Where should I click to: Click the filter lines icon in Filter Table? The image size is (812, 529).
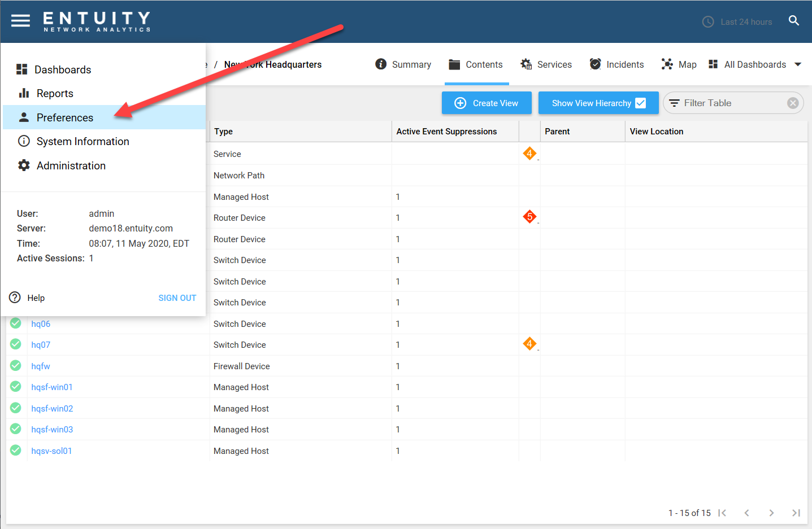coord(674,103)
